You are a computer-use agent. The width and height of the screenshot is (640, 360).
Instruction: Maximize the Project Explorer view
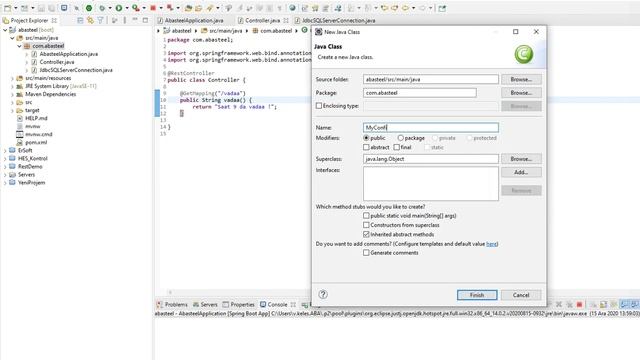[x=145, y=20]
